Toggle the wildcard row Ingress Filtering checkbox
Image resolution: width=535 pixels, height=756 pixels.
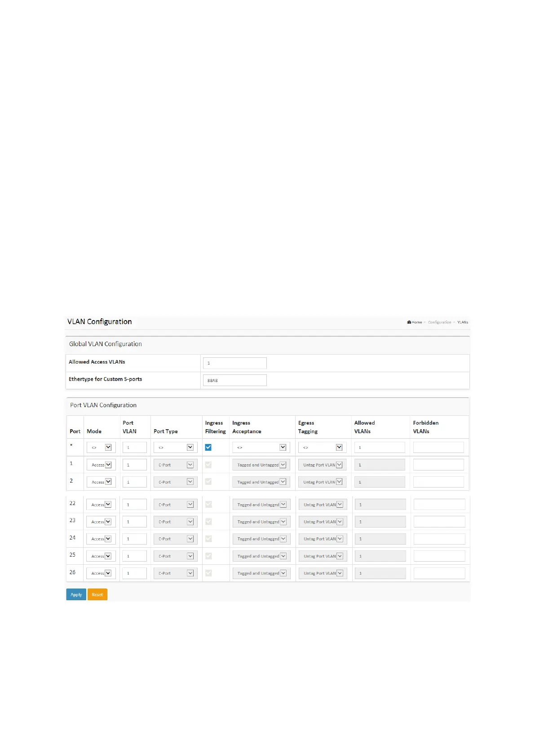(208, 447)
